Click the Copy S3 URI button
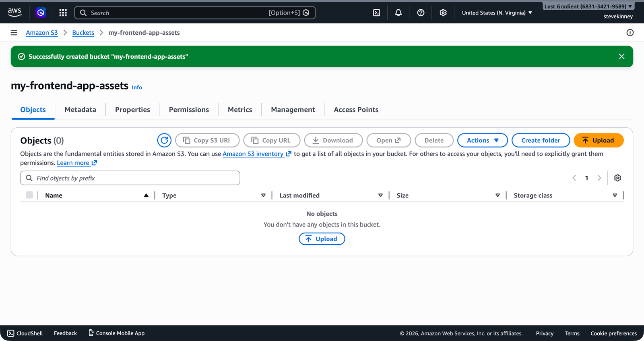Image resolution: width=644 pixels, height=341 pixels. click(x=207, y=140)
